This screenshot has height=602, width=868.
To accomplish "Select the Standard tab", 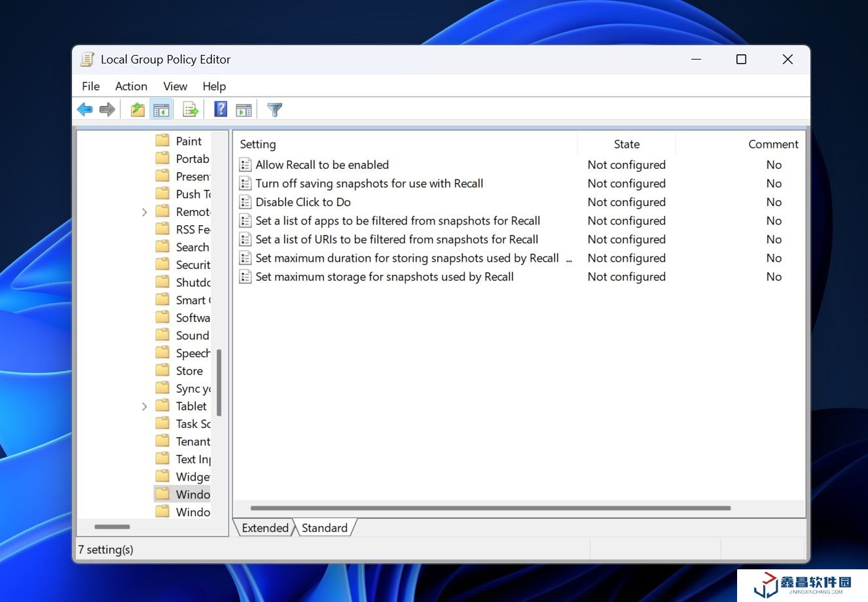I will click(x=325, y=528).
